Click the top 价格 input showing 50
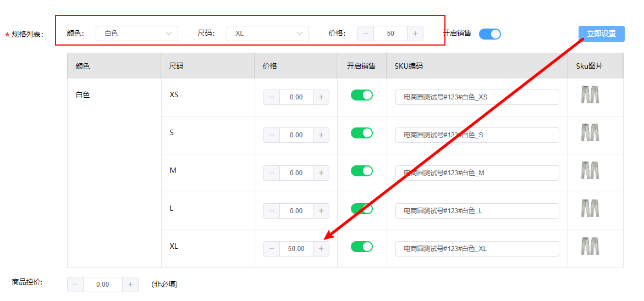 tap(390, 33)
